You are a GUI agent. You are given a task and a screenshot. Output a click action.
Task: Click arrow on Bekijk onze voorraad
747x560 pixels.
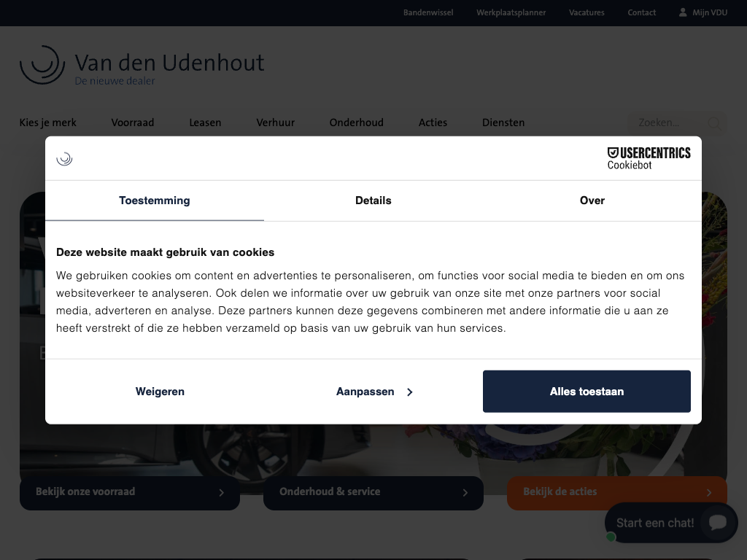(222, 493)
